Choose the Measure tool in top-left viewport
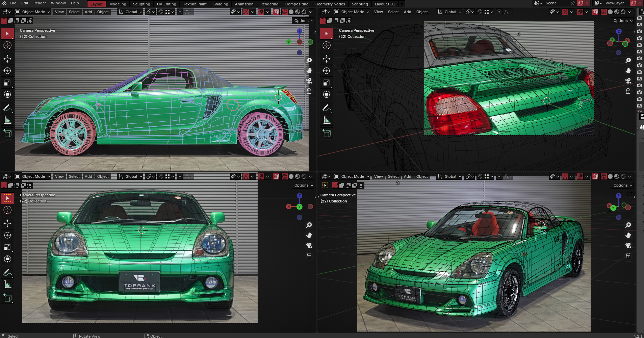Viewport: 644px width, 338px height. point(7,120)
